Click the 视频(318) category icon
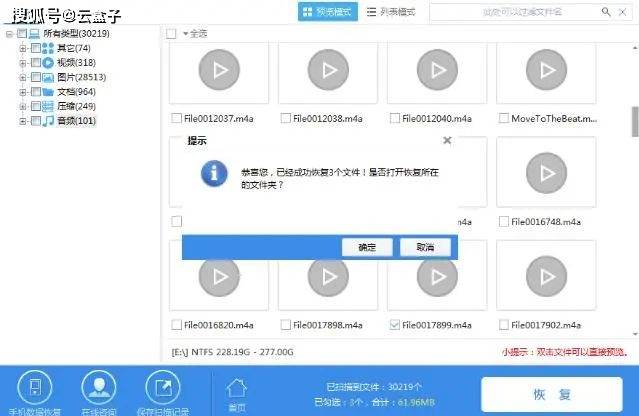This screenshot has width=639, height=416. tap(48, 62)
